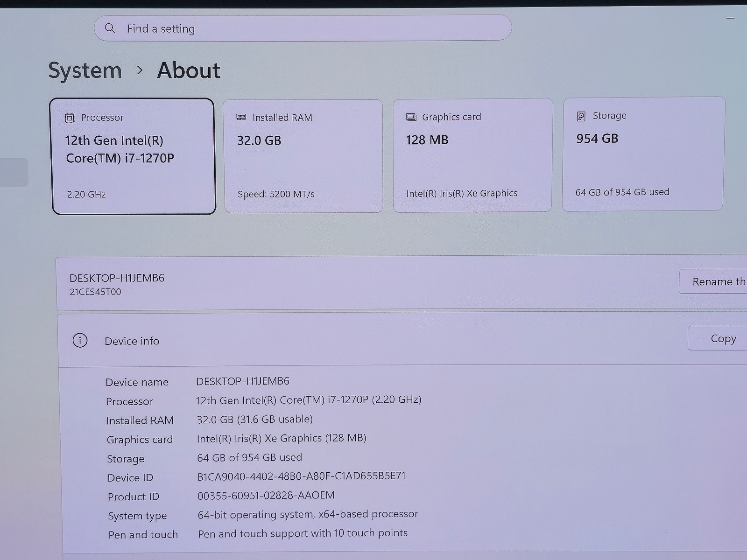
Task: Select the Device ID value B1CA9040
Action: (302, 476)
